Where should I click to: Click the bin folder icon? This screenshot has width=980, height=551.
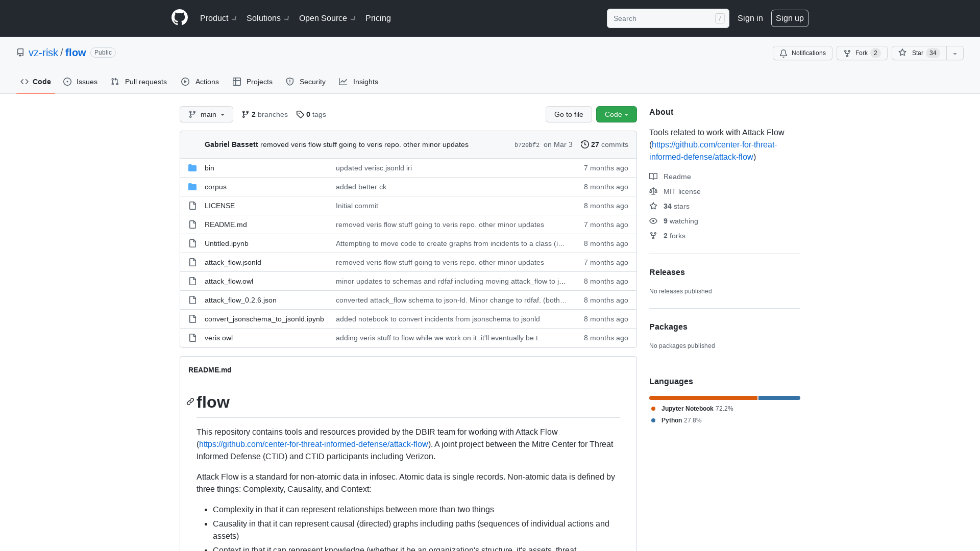192,168
